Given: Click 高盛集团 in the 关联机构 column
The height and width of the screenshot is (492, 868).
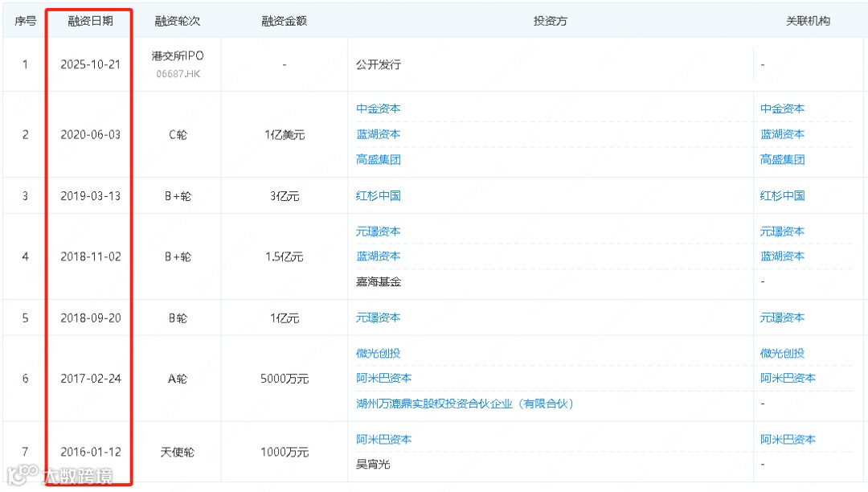Looking at the screenshot, I should [782, 159].
